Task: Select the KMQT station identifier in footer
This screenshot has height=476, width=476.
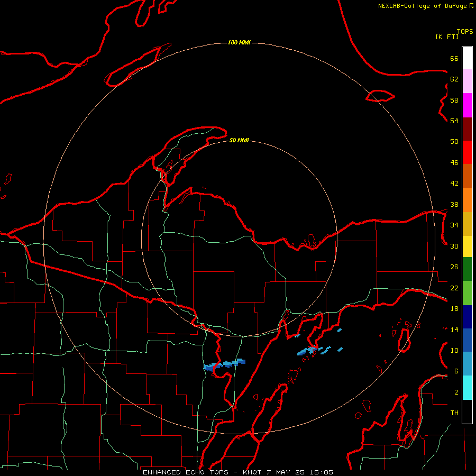Action: tap(252, 472)
